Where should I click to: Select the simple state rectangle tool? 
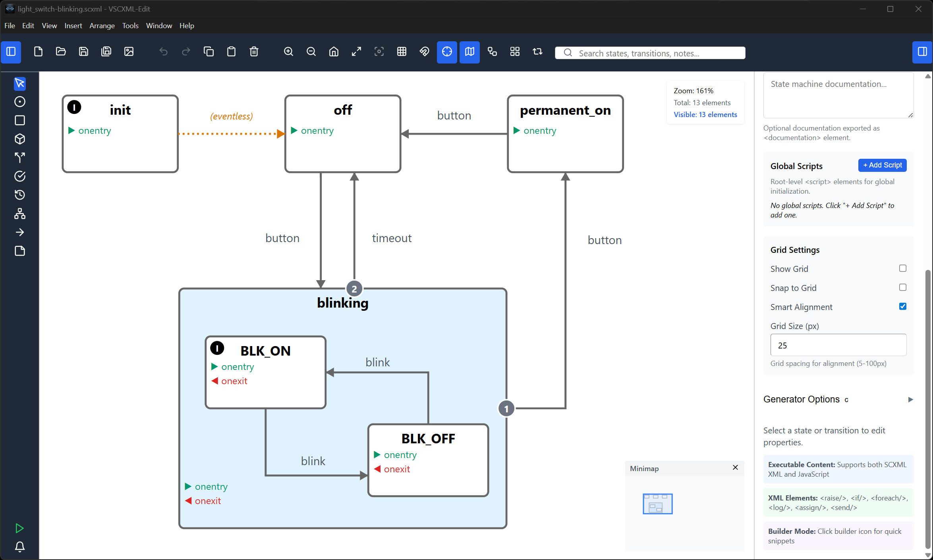(x=19, y=120)
